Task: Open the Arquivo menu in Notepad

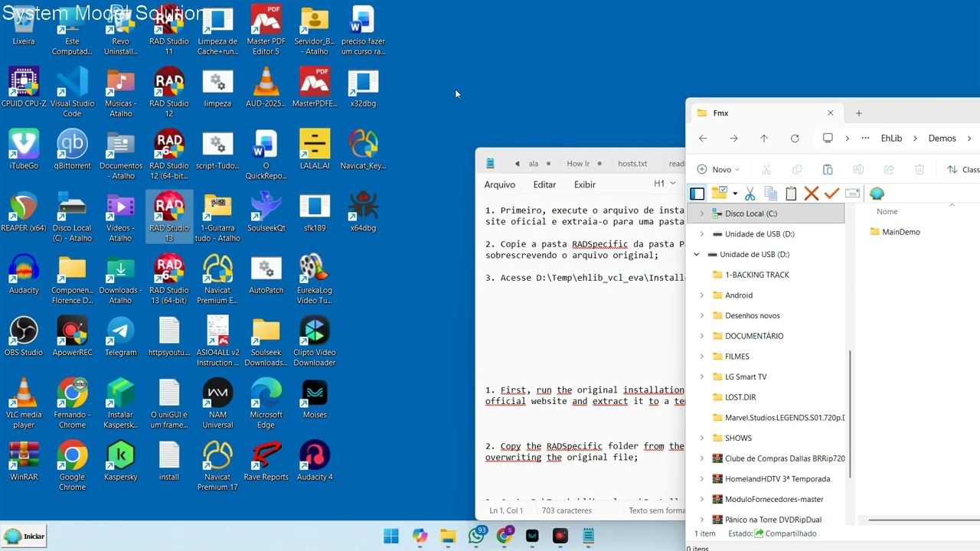Action: pyautogui.click(x=499, y=184)
